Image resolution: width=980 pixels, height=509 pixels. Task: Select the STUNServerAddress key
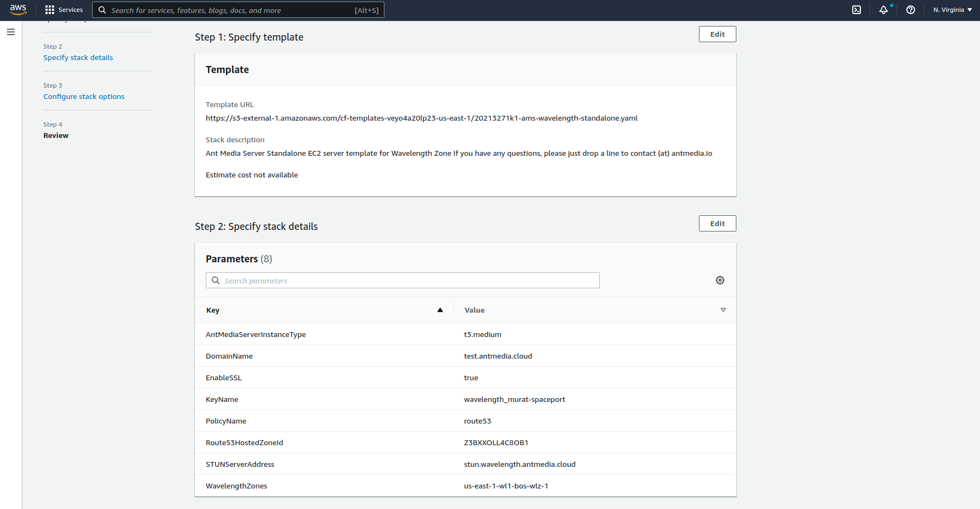[x=240, y=464]
